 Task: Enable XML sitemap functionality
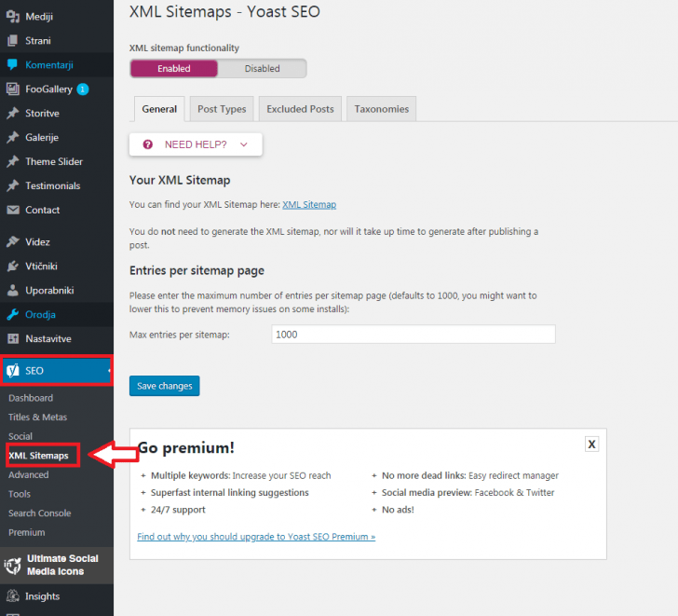174,68
